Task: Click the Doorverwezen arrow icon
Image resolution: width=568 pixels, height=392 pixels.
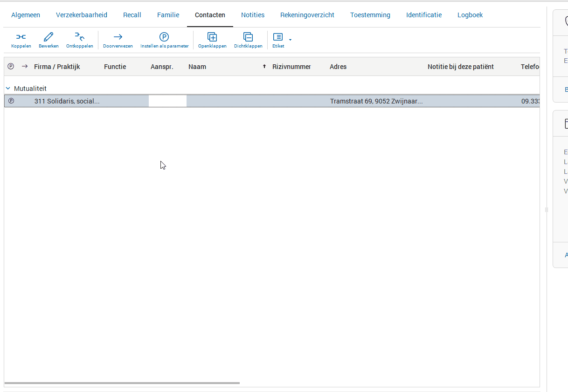Action: pyautogui.click(x=118, y=37)
